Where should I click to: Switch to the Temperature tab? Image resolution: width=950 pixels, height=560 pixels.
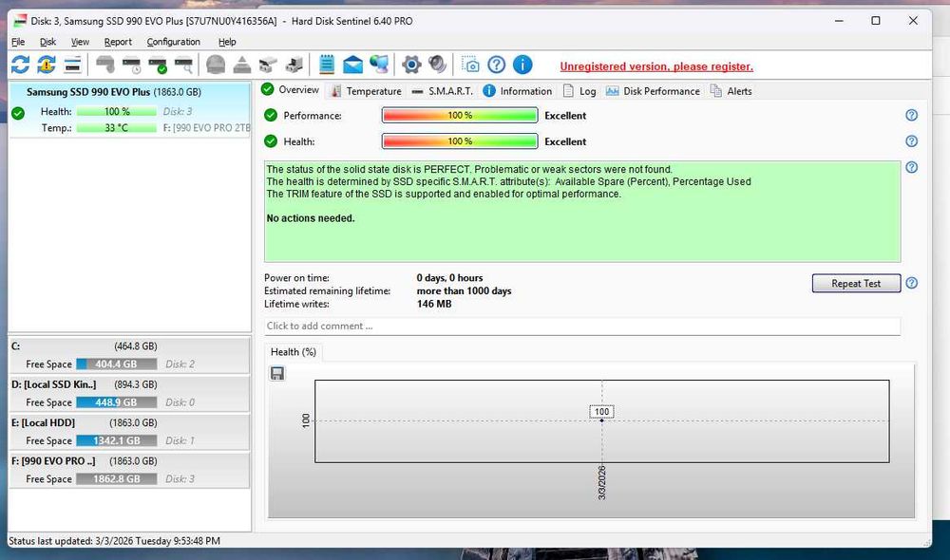pos(366,91)
